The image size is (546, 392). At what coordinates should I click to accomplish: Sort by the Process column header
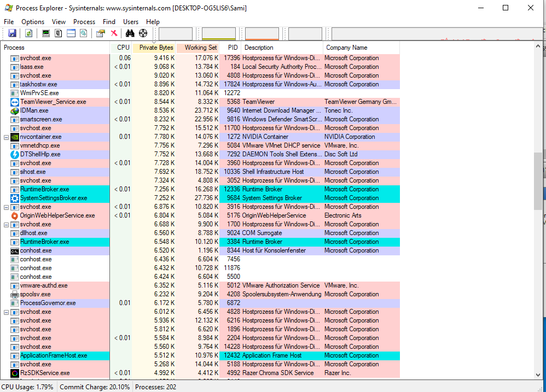pyautogui.click(x=55, y=48)
